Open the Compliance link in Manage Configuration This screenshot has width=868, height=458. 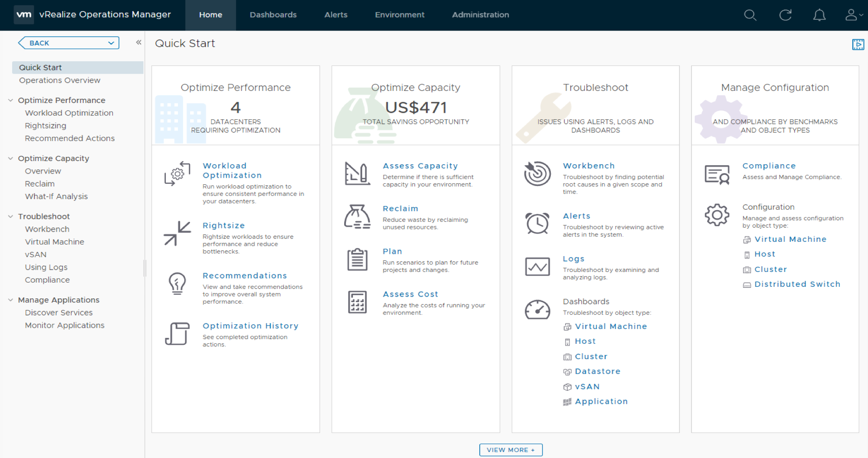tap(769, 166)
